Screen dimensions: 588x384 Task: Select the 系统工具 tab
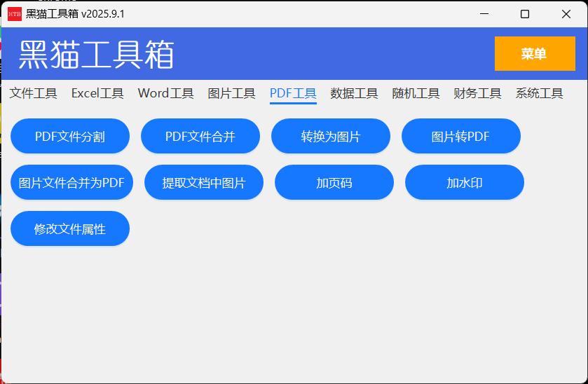pos(539,93)
